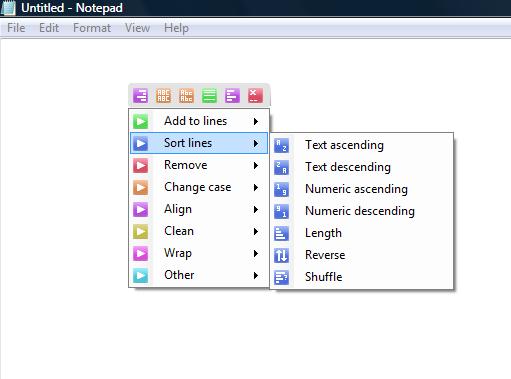Image resolution: width=511 pixels, height=379 pixels.
Task: Click the green lines toolbar icon
Action: click(209, 95)
